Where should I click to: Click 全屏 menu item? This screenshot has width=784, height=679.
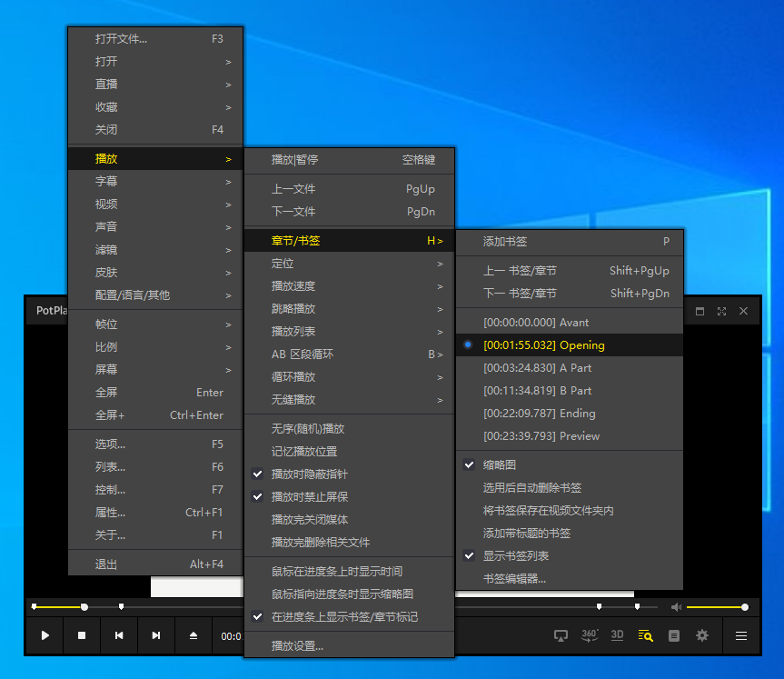(x=155, y=393)
